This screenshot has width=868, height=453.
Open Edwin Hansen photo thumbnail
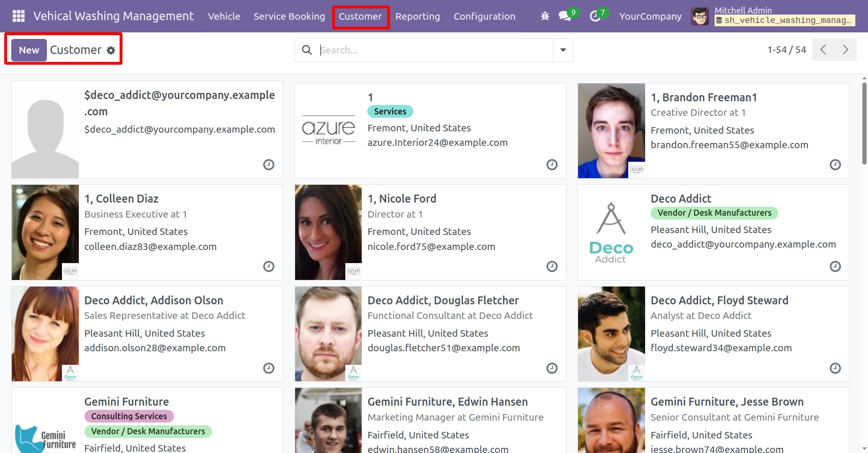coord(328,421)
